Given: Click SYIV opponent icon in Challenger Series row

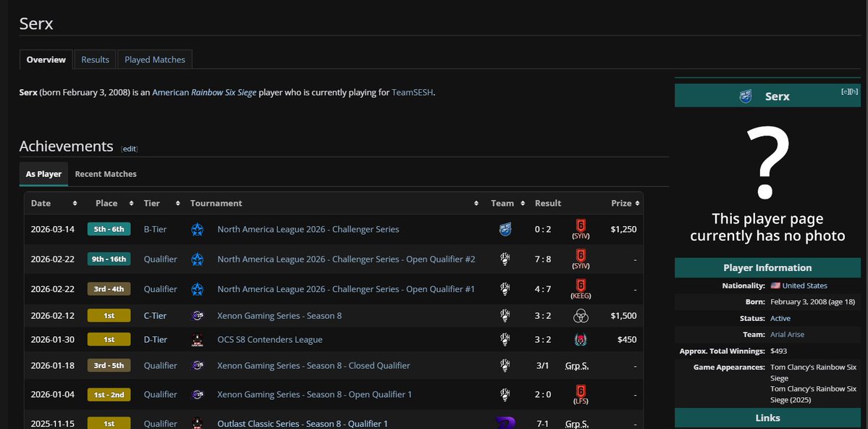Looking at the screenshot, I should pyautogui.click(x=581, y=225).
